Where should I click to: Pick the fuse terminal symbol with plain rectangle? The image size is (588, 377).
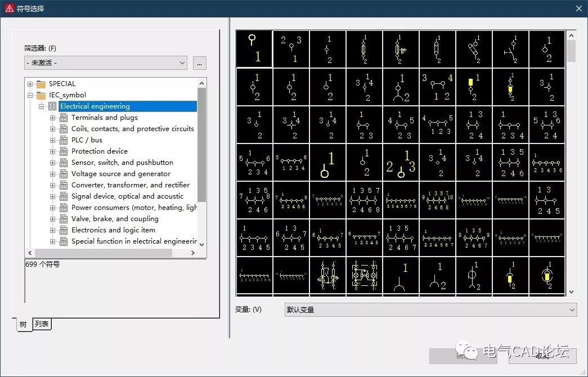click(364, 49)
